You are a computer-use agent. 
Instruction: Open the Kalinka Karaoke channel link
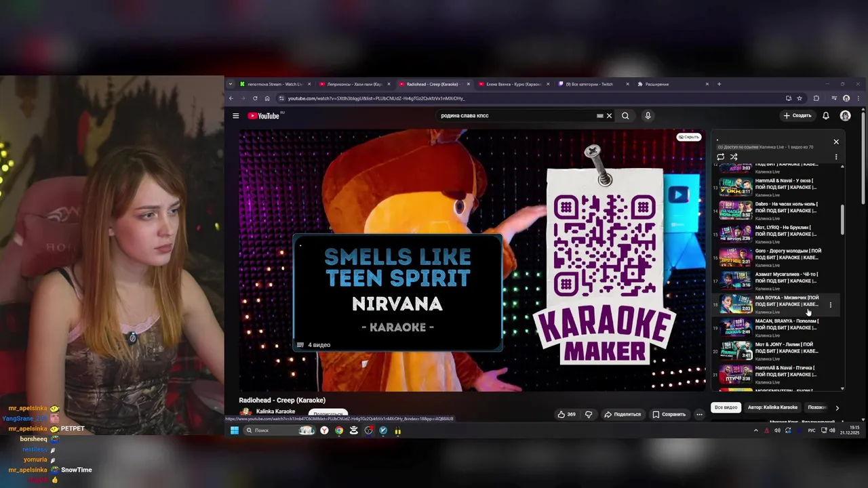coord(275,411)
